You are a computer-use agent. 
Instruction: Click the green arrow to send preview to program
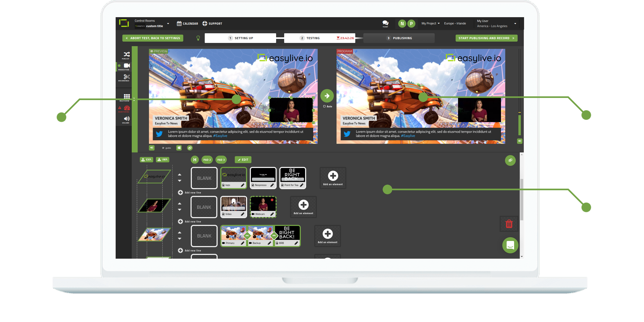click(x=327, y=96)
